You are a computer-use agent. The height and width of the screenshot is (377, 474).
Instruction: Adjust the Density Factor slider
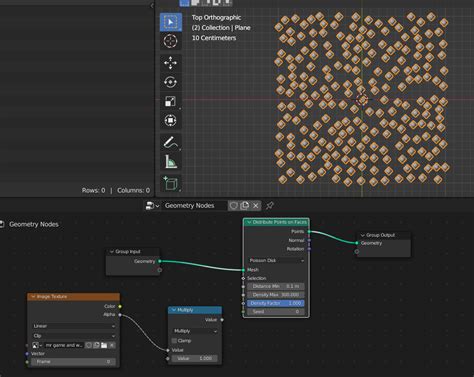coord(276,303)
